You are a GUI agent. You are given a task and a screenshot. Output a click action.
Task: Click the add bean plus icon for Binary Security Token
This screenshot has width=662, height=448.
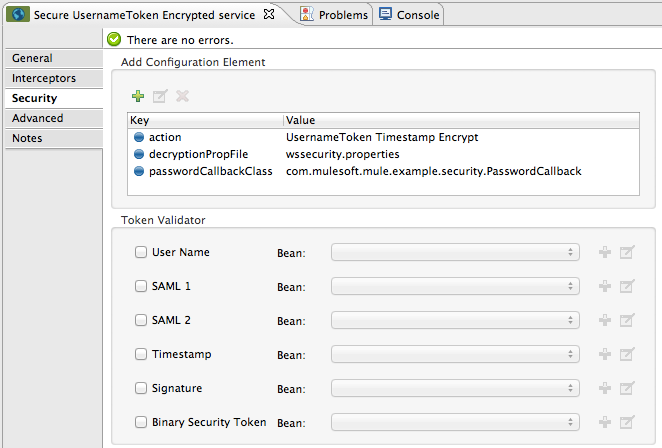(x=604, y=423)
